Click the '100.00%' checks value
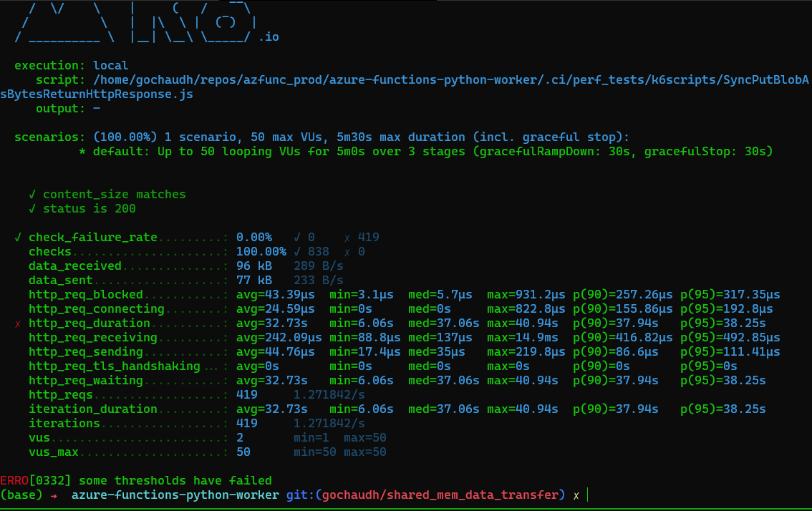812x511 pixels. pos(261,252)
